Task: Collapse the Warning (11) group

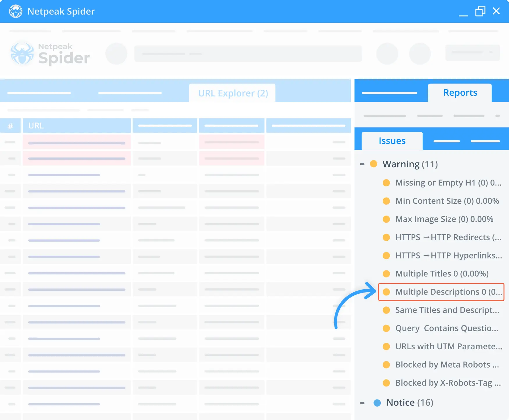Action: pyautogui.click(x=362, y=164)
